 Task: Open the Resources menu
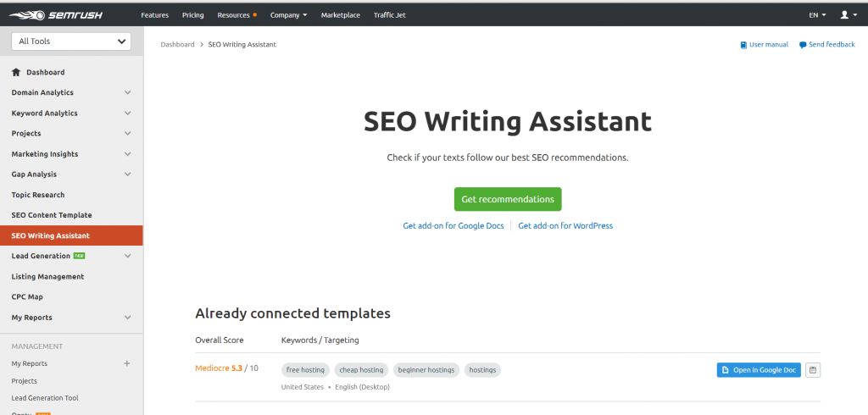click(x=236, y=14)
